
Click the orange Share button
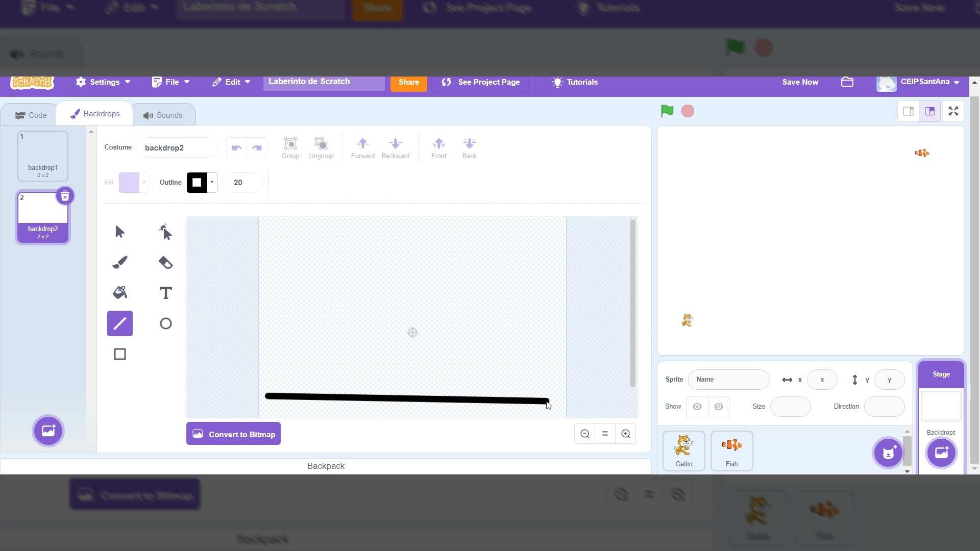tap(408, 82)
